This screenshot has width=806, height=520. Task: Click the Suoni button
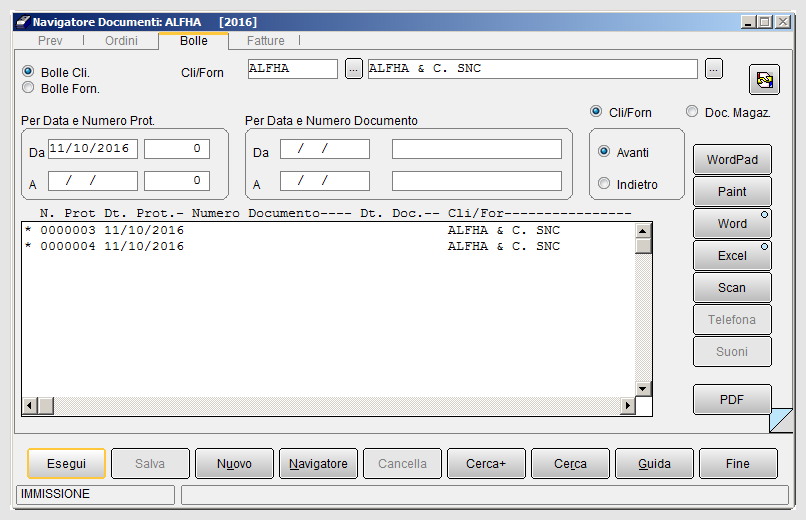click(x=732, y=351)
